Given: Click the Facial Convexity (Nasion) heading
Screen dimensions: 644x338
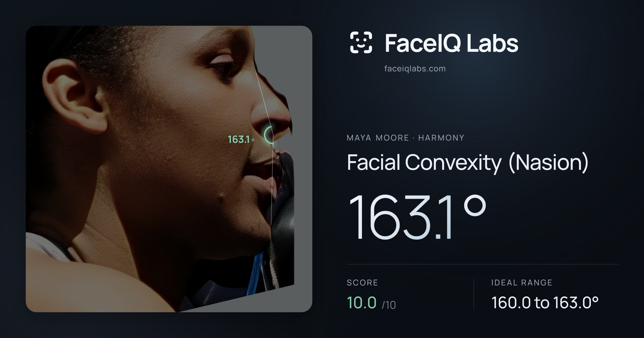Looking at the screenshot, I should tap(467, 163).
